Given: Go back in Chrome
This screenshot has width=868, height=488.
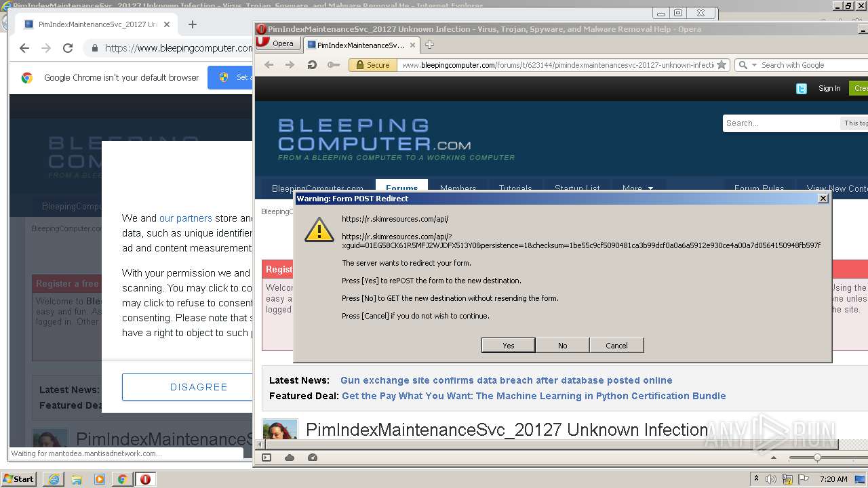Looking at the screenshot, I should (x=24, y=48).
